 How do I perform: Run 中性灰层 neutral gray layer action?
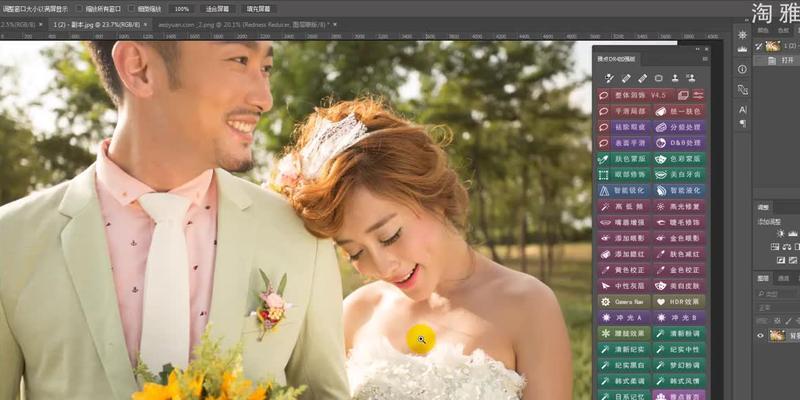pos(623,285)
